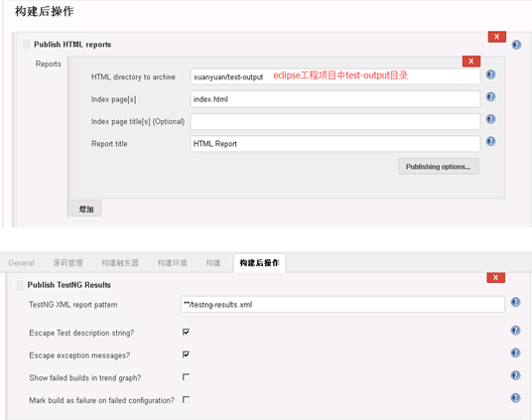Viewport: 532px width, 420px height.
Task: Show help for Report title field
Action: 490,141
